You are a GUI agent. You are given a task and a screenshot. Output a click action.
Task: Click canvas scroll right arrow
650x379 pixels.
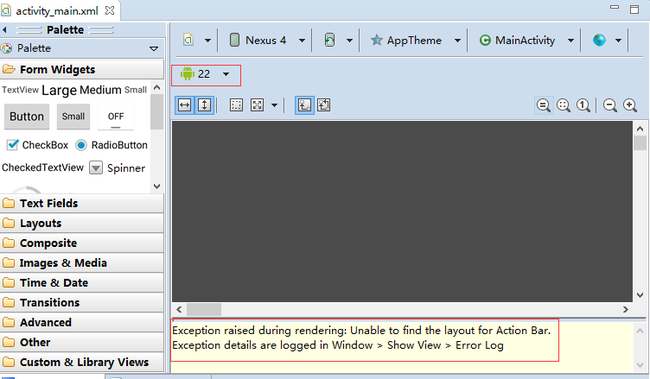[x=626, y=309]
